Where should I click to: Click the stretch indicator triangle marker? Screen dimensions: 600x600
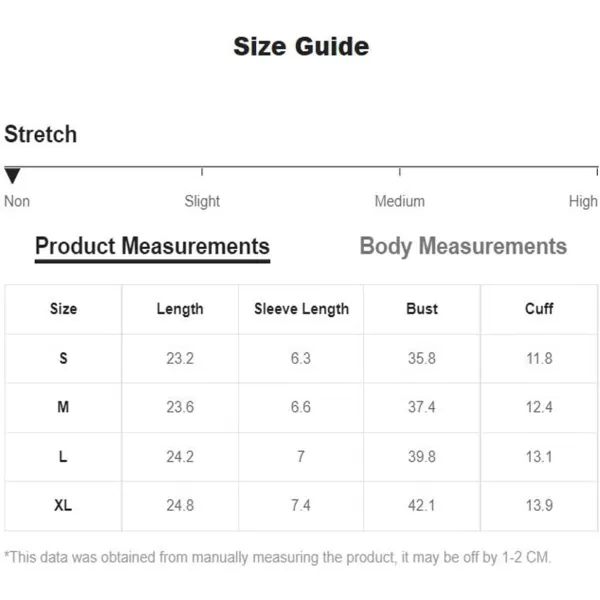pos(12,176)
